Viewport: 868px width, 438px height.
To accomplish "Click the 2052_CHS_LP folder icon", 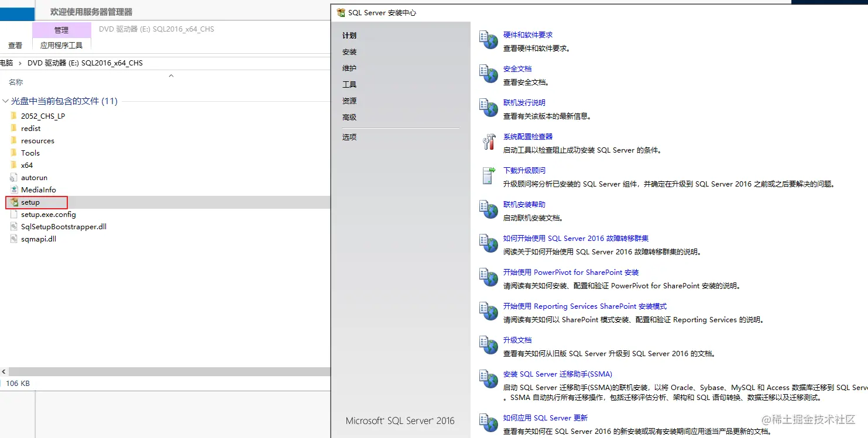I will click(14, 116).
